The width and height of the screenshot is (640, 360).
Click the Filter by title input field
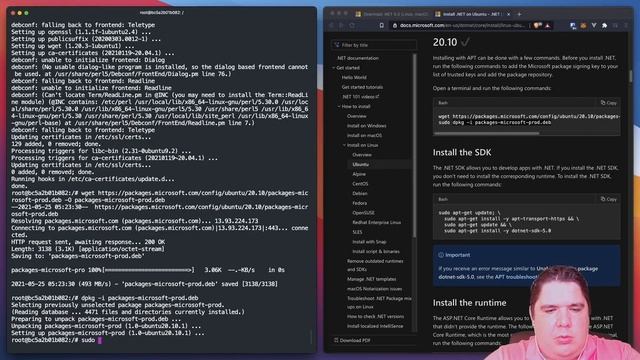point(374,45)
